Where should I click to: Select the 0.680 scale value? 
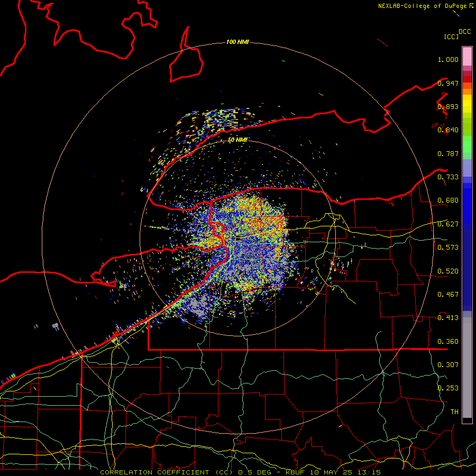click(x=448, y=200)
